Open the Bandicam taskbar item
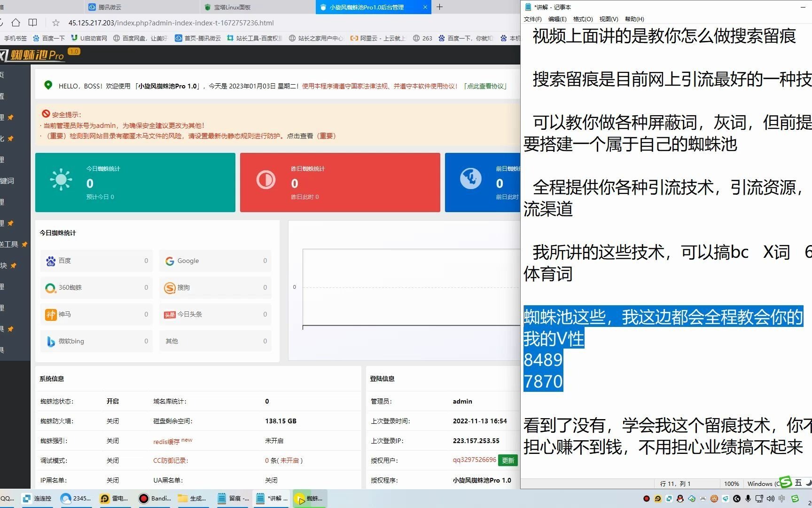812x508 pixels. pyautogui.click(x=155, y=499)
